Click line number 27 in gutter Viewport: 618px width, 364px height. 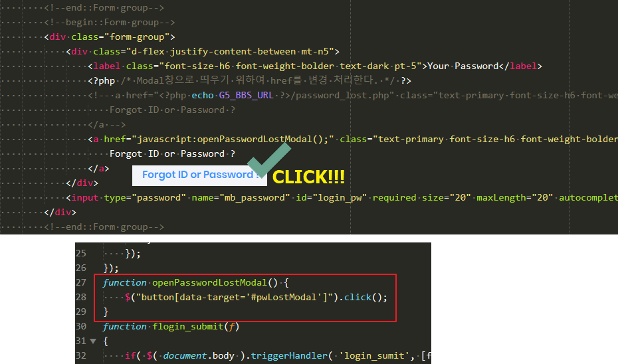(81, 283)
